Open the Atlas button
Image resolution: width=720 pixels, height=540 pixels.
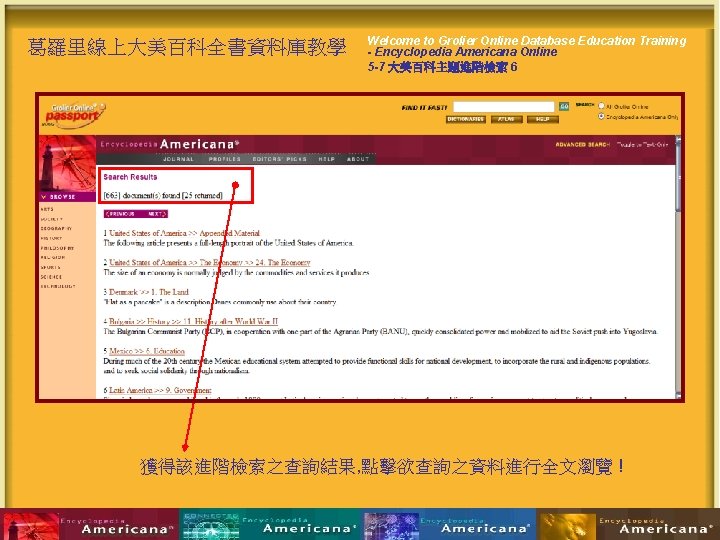[x=506, y=119]
